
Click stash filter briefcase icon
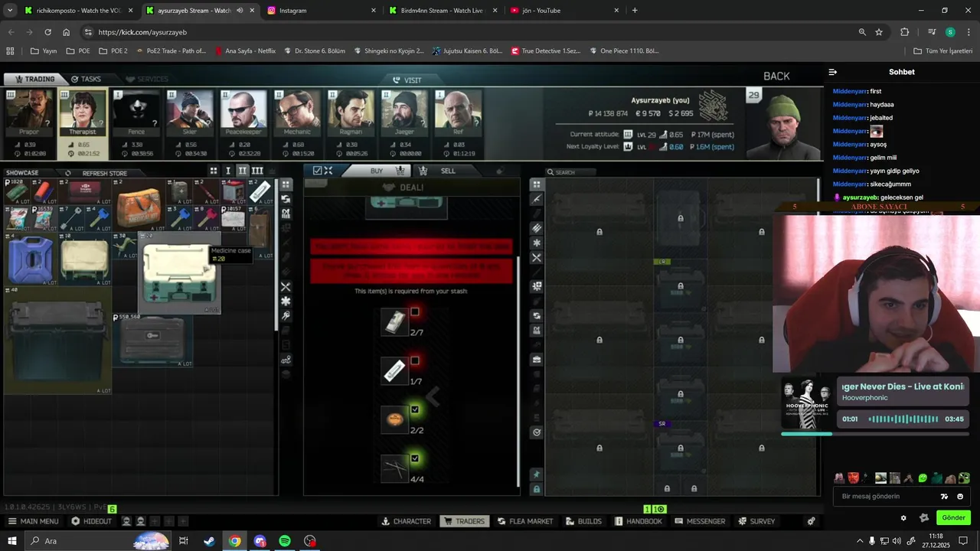pyautogui.click(x=537, y=360)
